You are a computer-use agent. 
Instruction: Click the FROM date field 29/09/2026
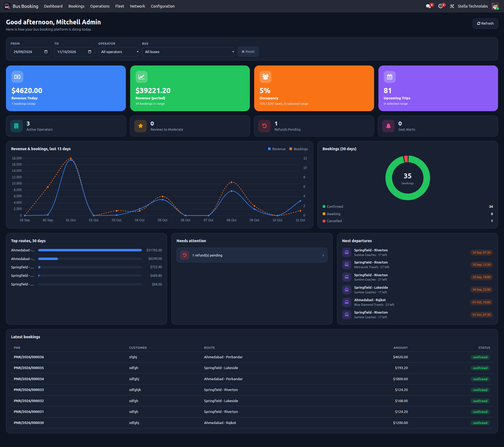click(31, 52)
